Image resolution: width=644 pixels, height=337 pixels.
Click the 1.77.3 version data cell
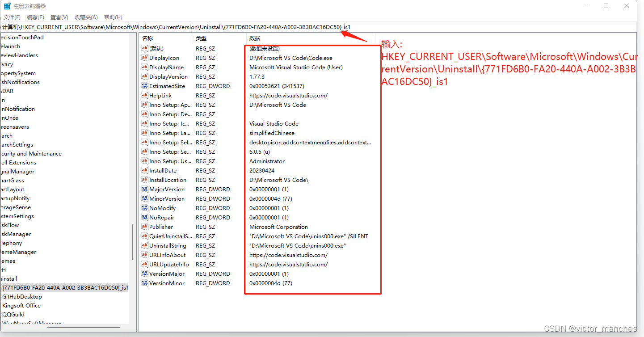click(x=257, y=76)
